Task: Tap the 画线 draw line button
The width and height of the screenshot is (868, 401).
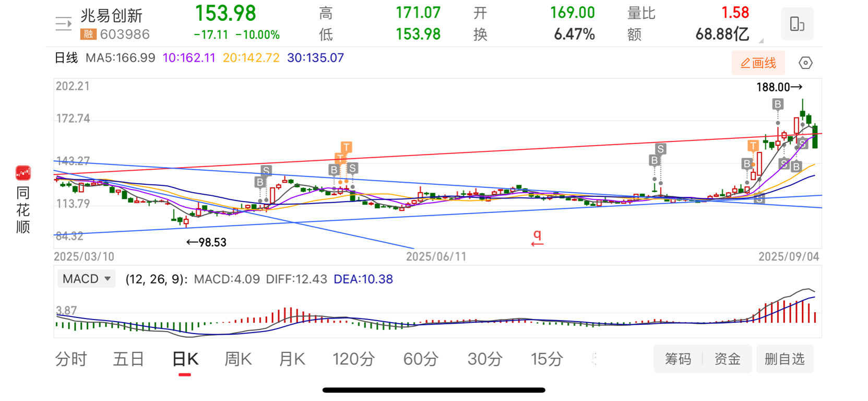Action: pyautogui.click(x=758, y=63)
